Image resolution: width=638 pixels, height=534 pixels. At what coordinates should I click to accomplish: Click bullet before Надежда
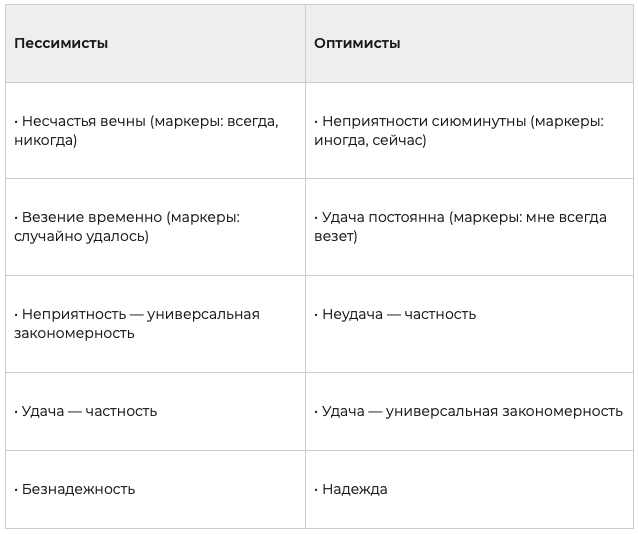(317, 489)
